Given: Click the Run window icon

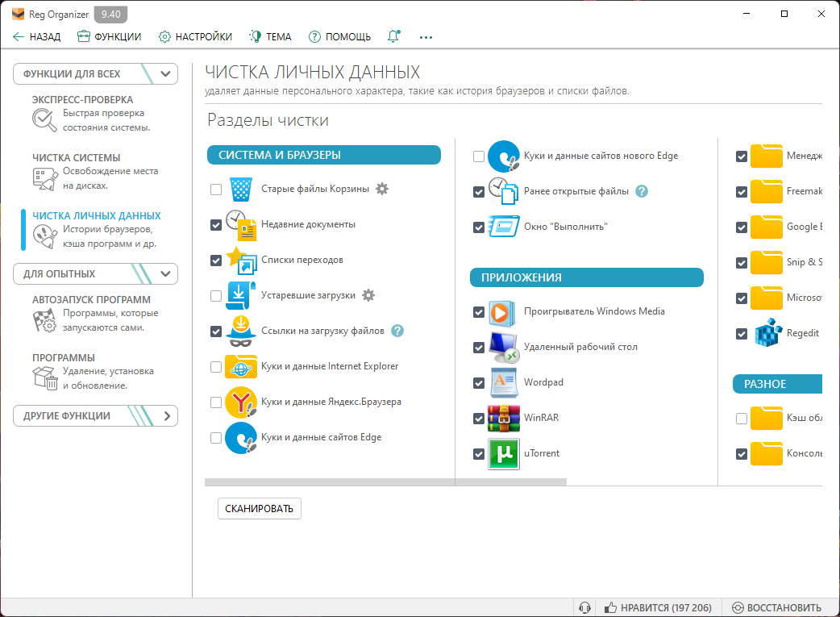Looking at the screenshot, I should pos(504,227).
